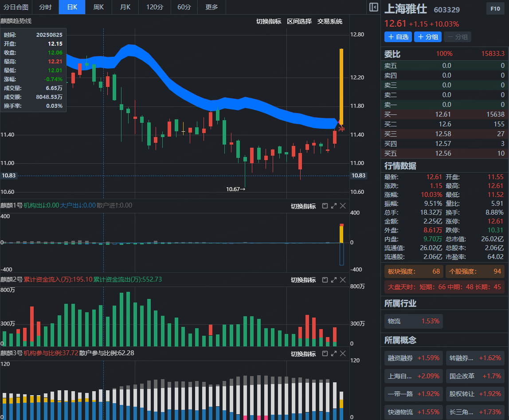The image size is (509, 420).
Task: Open the 更多 periods dropdown
Action: pyautogui.click(x=211, y=7)
